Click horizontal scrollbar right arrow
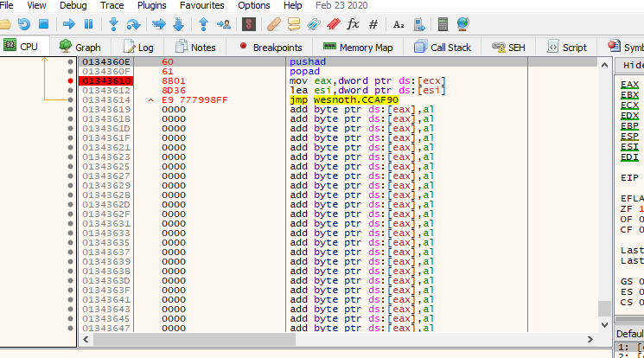The width and height of the screenshot is (644, 358). click(x=590, y=340)
